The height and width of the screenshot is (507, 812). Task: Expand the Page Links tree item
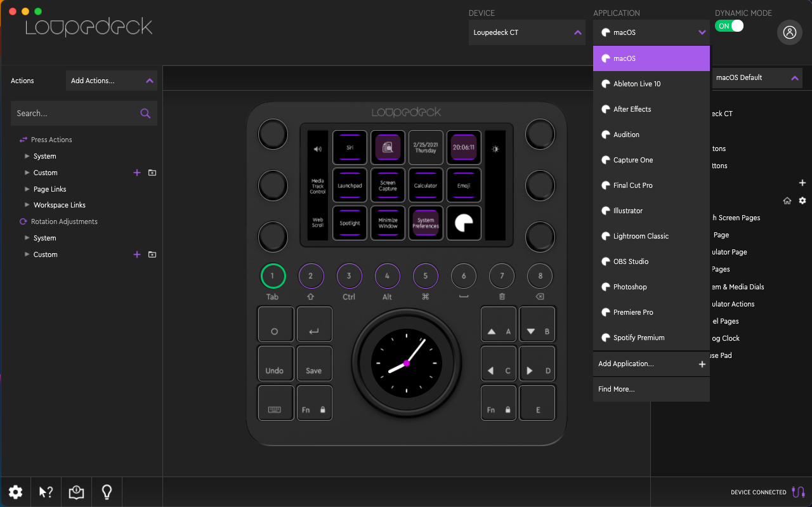point(27,189)
